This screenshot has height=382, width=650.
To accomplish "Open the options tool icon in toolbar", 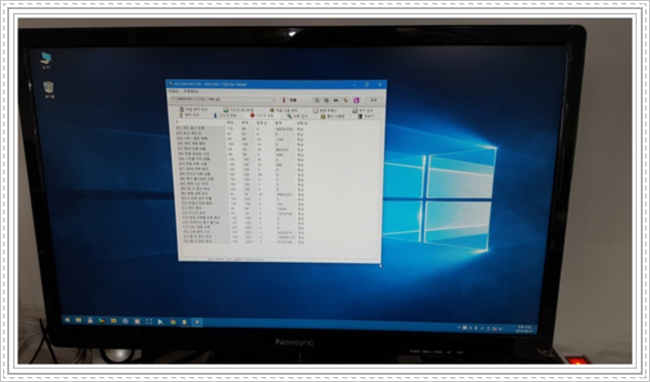I will (x=345, y=100).
